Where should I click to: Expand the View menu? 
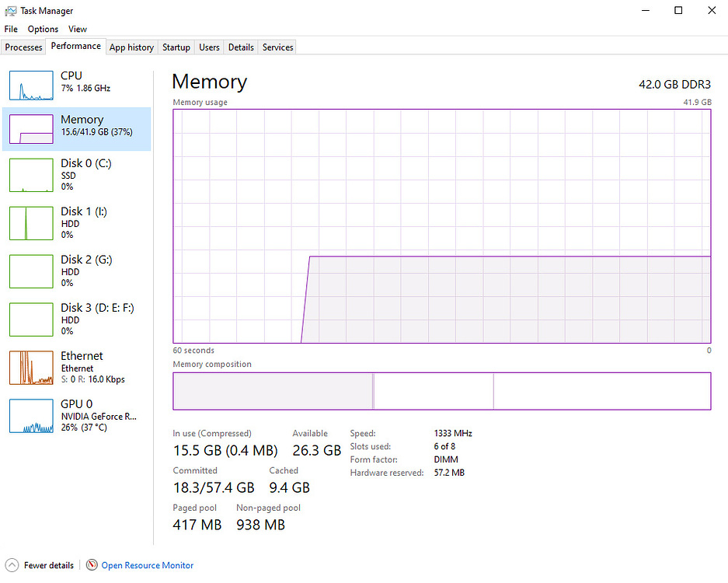pyautogui.click(x=78, y=29)
